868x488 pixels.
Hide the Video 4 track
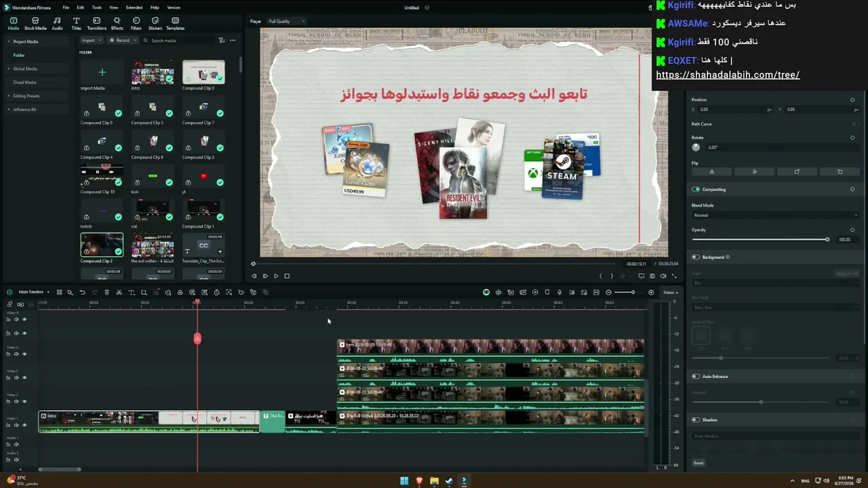click(x=24, y=354)
